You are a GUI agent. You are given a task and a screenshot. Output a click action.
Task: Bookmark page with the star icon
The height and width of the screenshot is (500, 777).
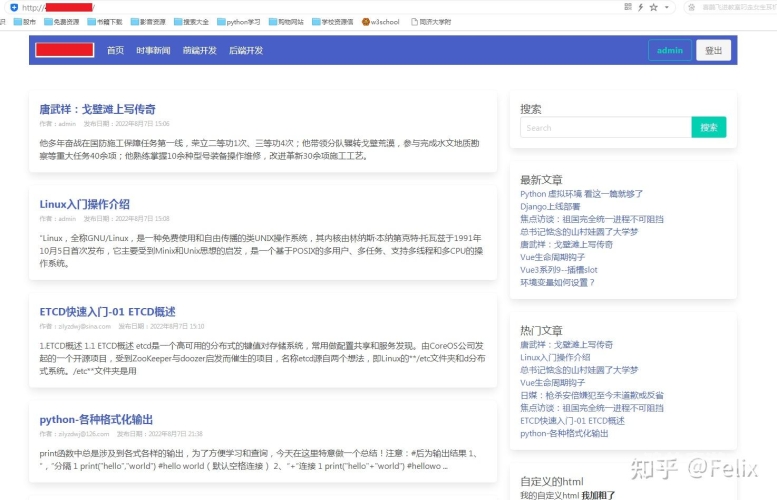(x=654, y=7)
